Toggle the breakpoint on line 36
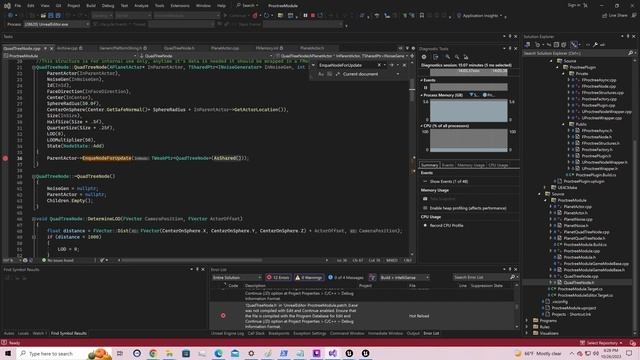This screenshot has width=640, height=360. coord(5,158)
